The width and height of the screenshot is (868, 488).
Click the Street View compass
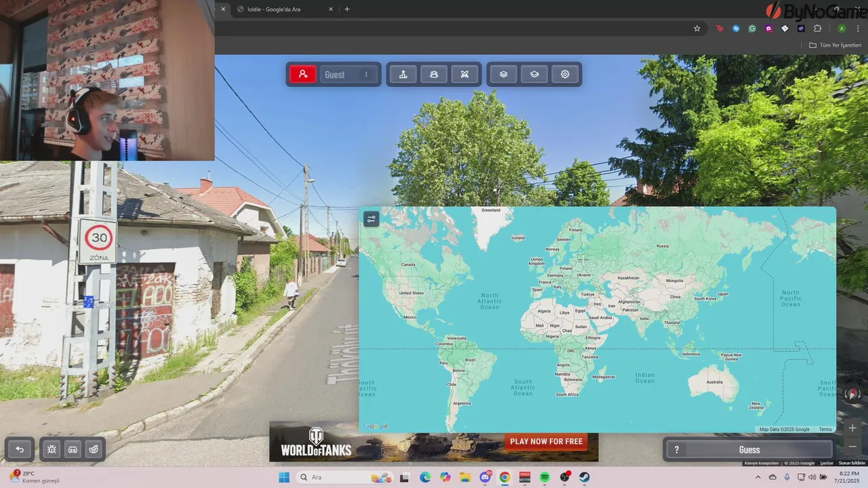pos(852,394)
